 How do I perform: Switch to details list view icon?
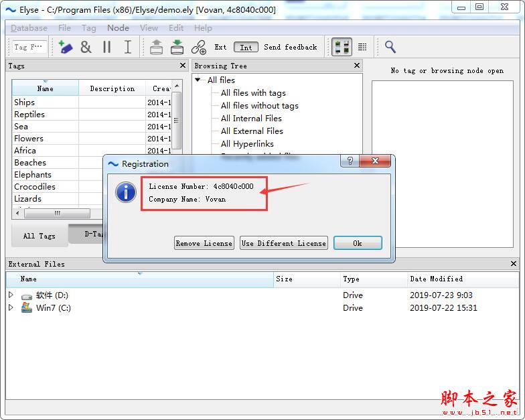[362, 47]
